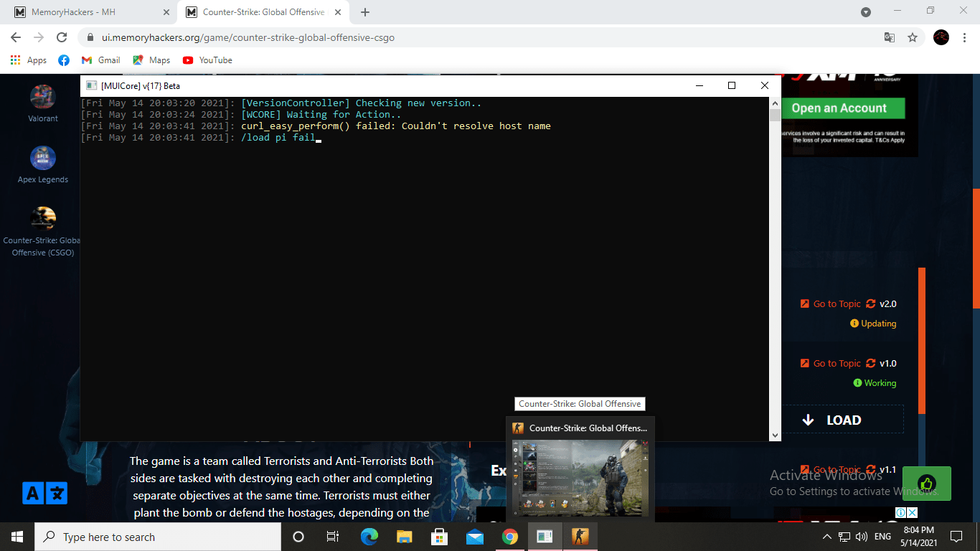Close the Counter-Strike: Global Offensive browser tab
The width and height of the screenshot is (980, 551).
[337, 12]
